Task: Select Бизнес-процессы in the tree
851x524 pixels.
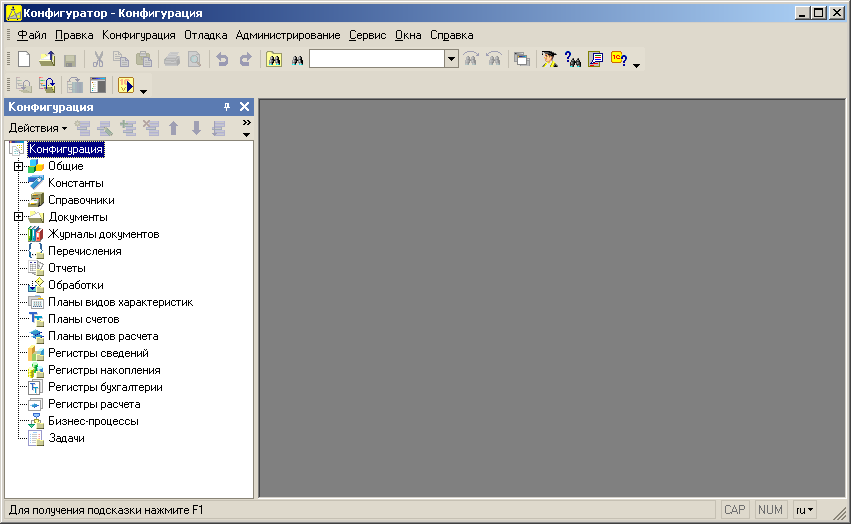Action: point(93,421)
